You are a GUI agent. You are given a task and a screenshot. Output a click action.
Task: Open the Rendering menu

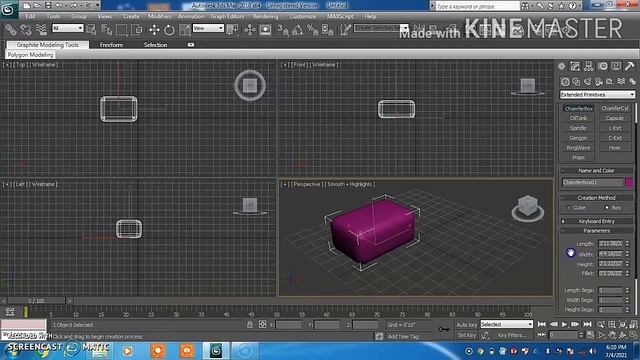click(265, 16)
